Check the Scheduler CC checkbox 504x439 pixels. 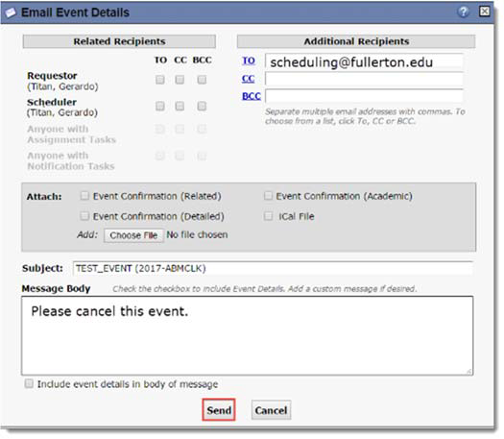tap(180, 106)
